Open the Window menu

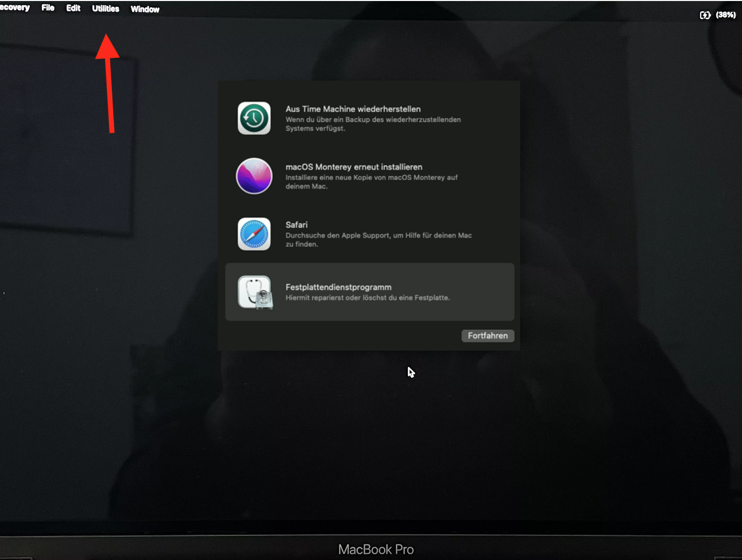point(145,9)
